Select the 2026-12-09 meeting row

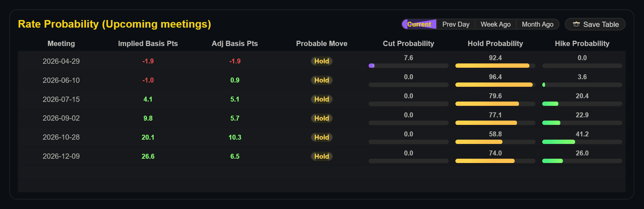[61, 156]
